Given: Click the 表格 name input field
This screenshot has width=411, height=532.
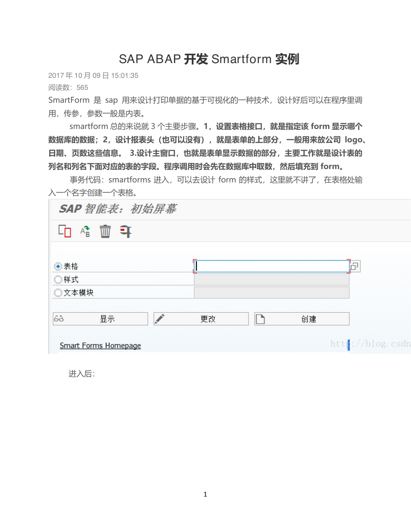Looking at the screenshot, I should pos(272,266).
